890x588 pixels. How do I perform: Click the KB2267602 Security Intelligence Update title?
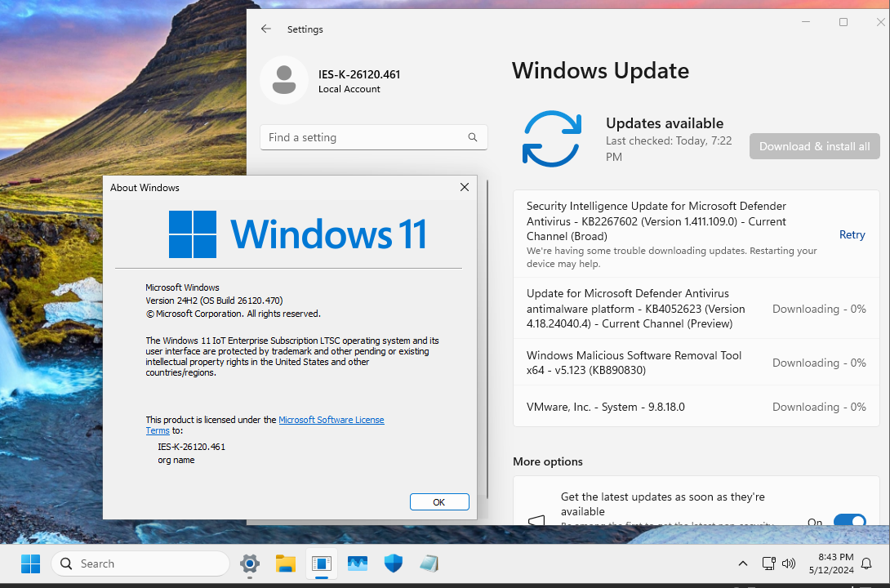(656, 221)
